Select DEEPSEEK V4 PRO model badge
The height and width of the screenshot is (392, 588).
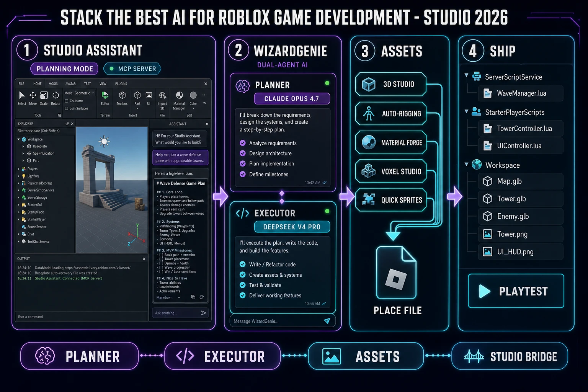click(x=292, y=227)
